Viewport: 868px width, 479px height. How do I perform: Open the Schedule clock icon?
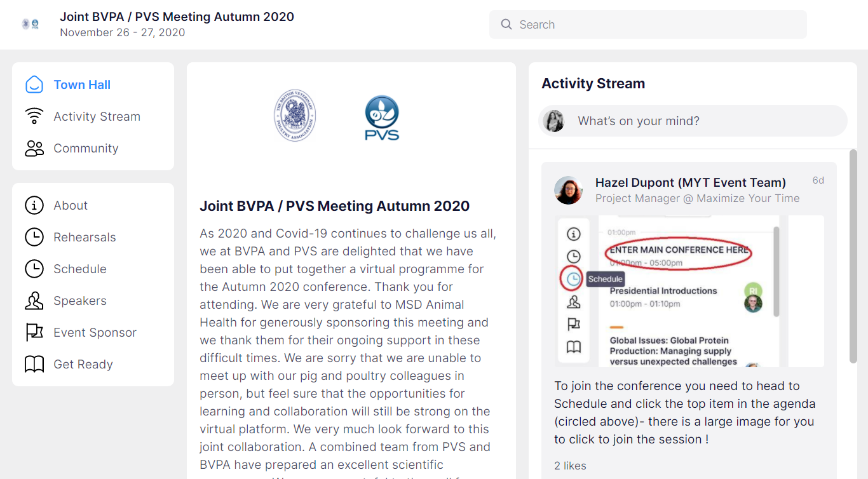[34, 268]
